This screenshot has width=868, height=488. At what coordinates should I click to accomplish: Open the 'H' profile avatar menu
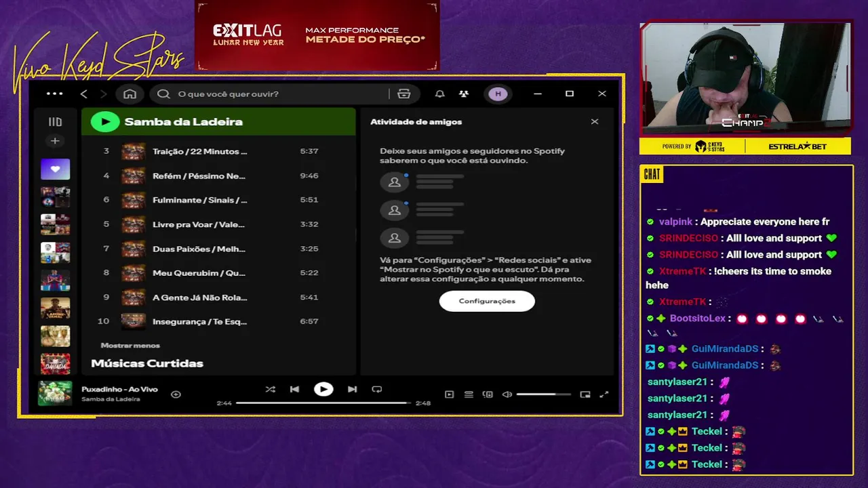498,94
